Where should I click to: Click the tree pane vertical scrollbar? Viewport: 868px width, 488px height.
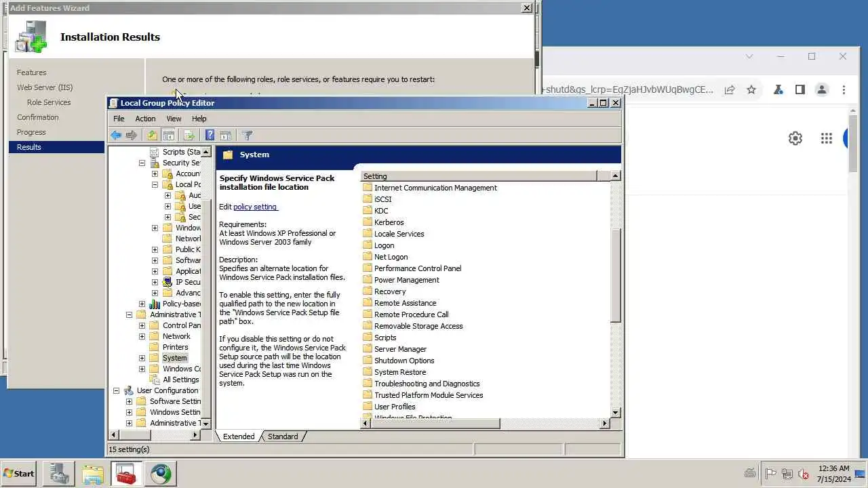pos(206,287)
